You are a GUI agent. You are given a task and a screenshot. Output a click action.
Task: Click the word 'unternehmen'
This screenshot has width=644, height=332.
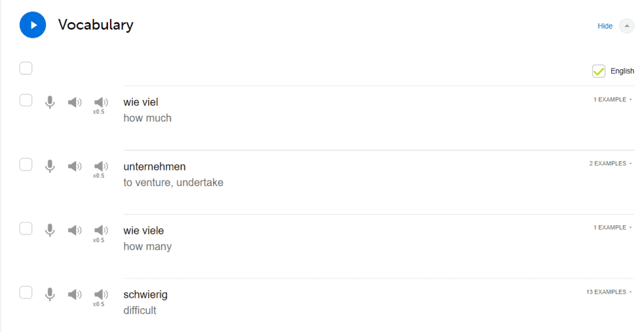(x=155, y=167)
